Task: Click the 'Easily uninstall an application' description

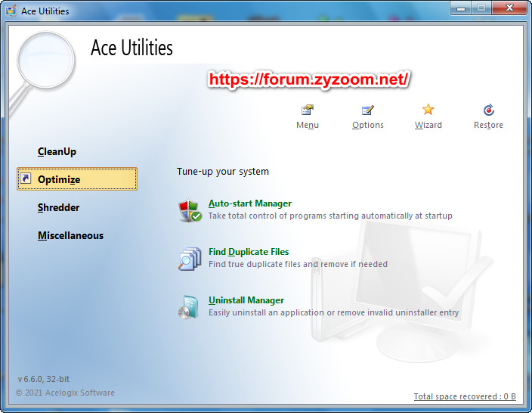Action: pyautogui.click(x=333, y=312)
